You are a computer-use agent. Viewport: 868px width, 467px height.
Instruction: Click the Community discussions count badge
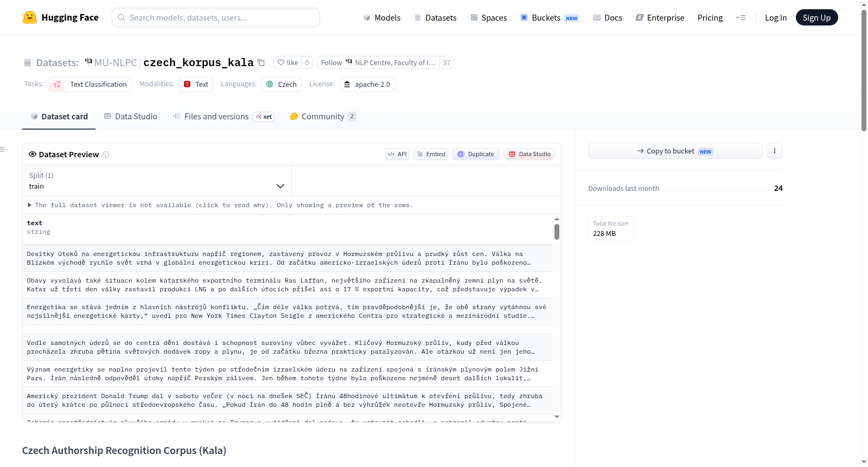pos(352,116)
